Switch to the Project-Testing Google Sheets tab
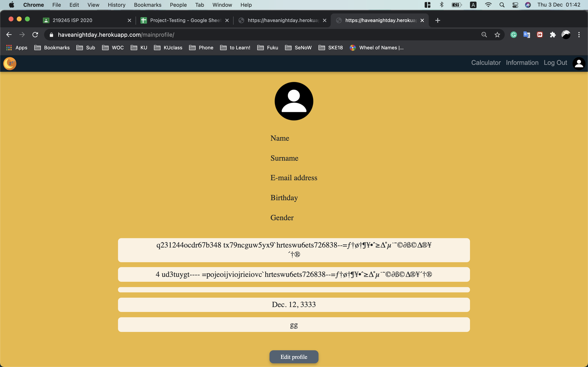The height and width of the screenshot is (367, 588). pyautogui.click(x=183, y=20)
